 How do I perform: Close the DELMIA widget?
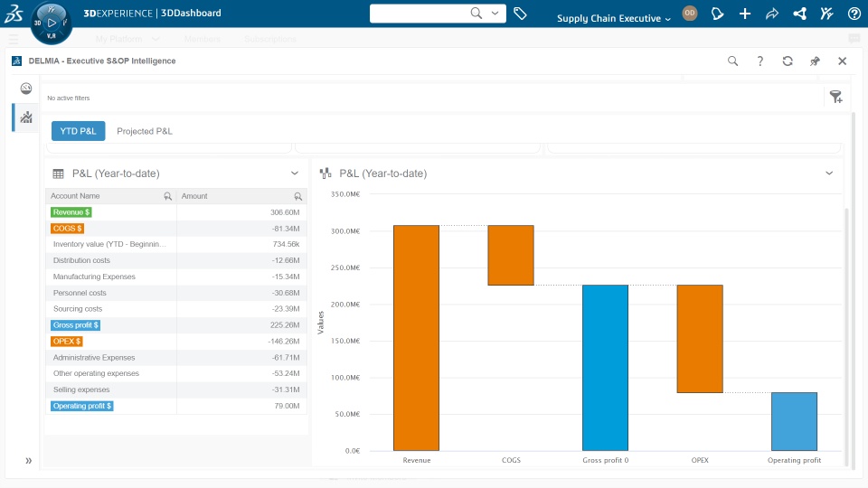842,61
